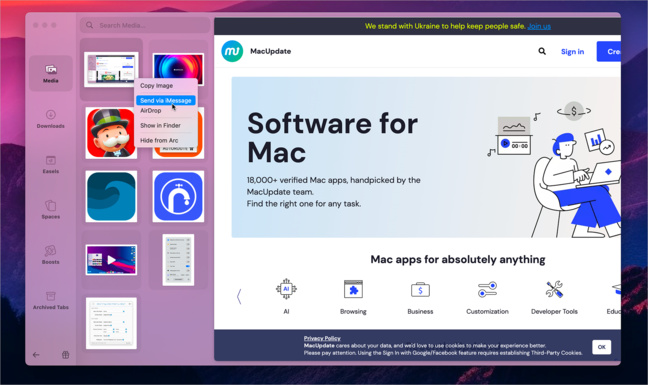
Task: Open the bottom preferences window screenshot thumbnail
Action: pos(111,323)
